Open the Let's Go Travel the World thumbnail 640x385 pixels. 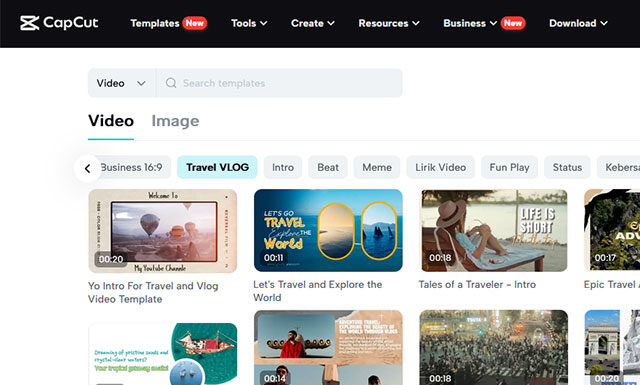point(328,230)
